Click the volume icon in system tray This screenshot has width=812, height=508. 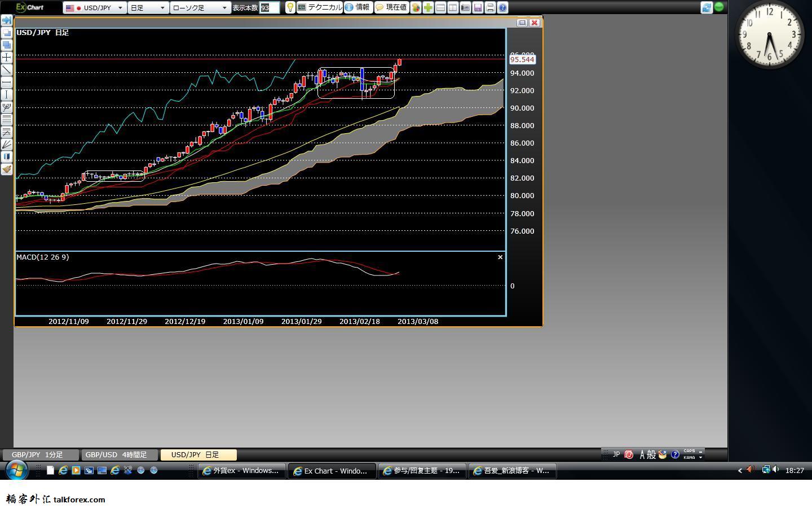(x=776, y=470)
